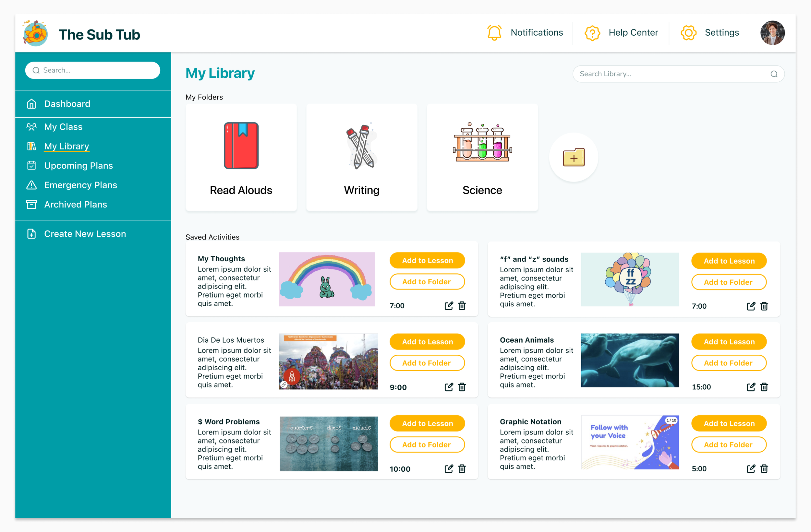Open Emergency Plans from the sidebar

80,185
